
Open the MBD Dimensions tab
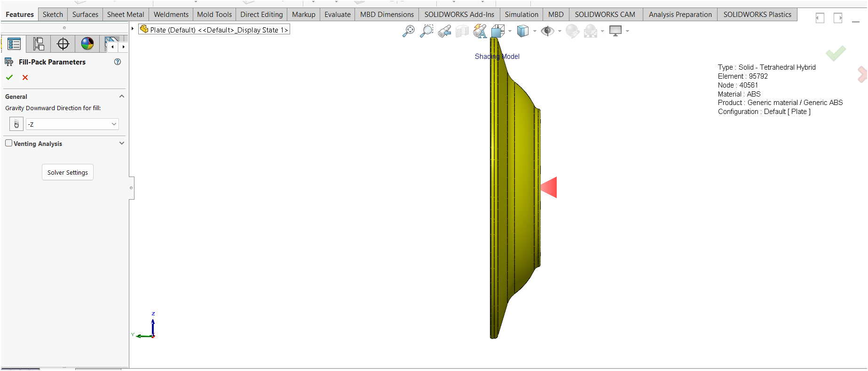point(387,15)
